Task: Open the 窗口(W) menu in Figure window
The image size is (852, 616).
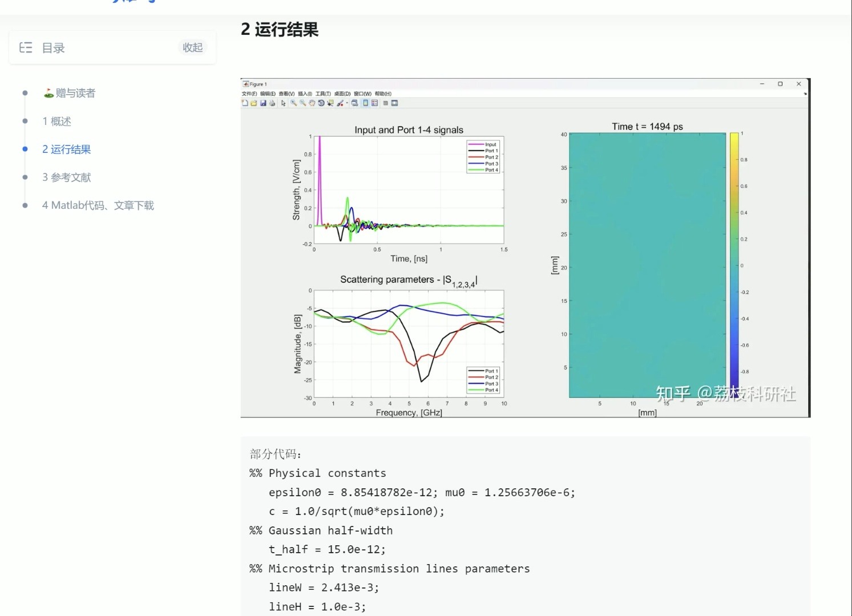Action: [x=362, y=94]
